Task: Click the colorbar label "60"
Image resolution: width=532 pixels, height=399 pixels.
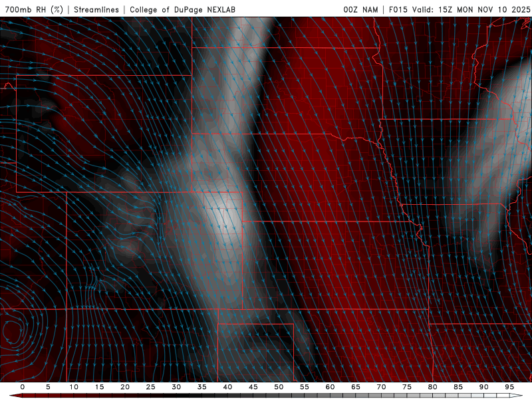Action: [330, 387]
